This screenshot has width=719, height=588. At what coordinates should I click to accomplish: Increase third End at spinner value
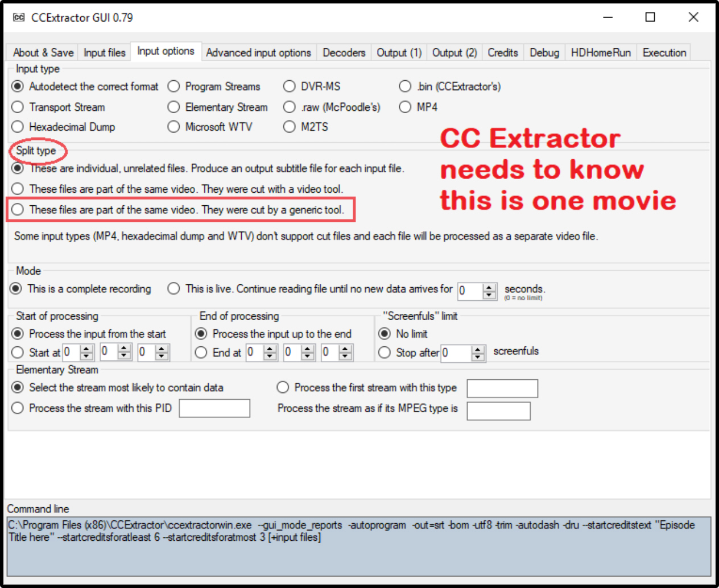pos(345,349)
